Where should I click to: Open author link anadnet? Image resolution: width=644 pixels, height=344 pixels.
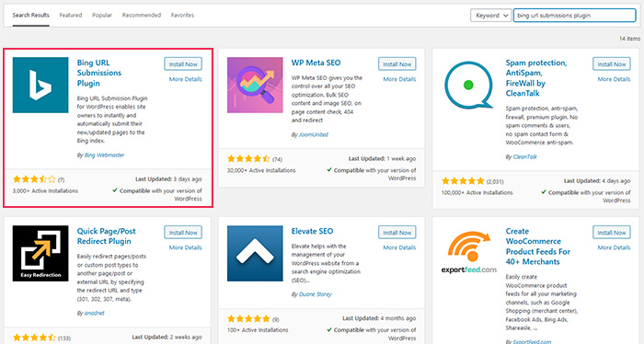coord(94,314)
